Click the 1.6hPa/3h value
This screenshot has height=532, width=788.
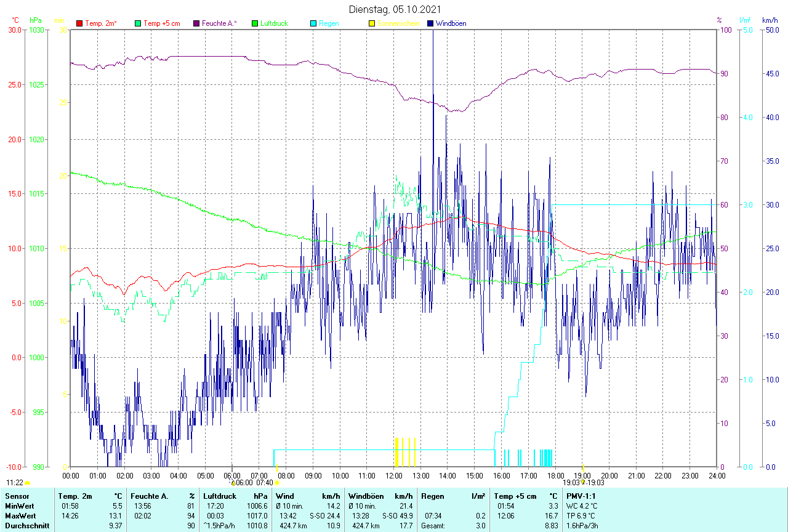coord(582,526)
